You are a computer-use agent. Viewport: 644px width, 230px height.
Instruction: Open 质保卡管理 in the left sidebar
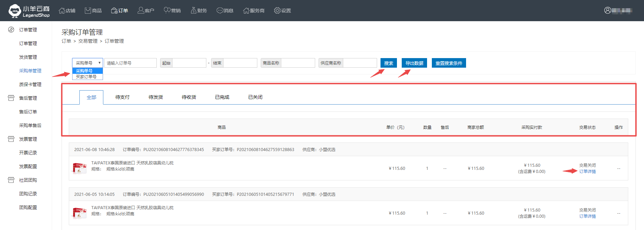(x=30, y=84)
